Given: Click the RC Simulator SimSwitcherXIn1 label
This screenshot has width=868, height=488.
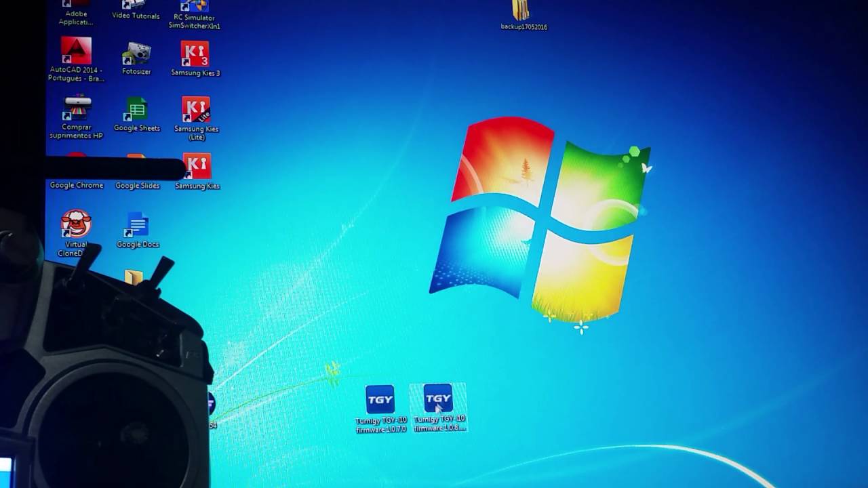Looking at the screenshot, I should click(194, 21).
